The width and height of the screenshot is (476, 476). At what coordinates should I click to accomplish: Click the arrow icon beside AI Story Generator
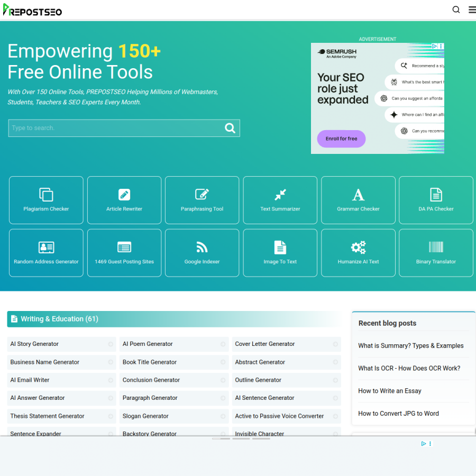(111, 344)
